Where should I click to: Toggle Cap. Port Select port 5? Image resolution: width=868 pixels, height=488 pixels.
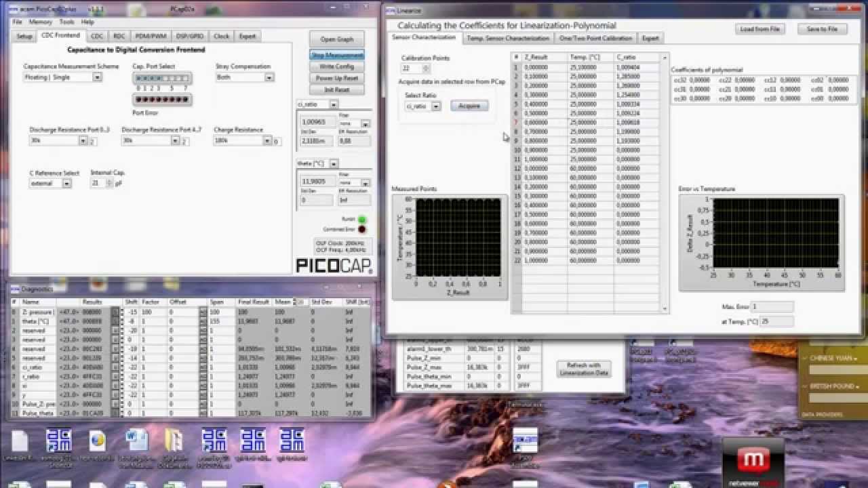(x=173, y=79)
